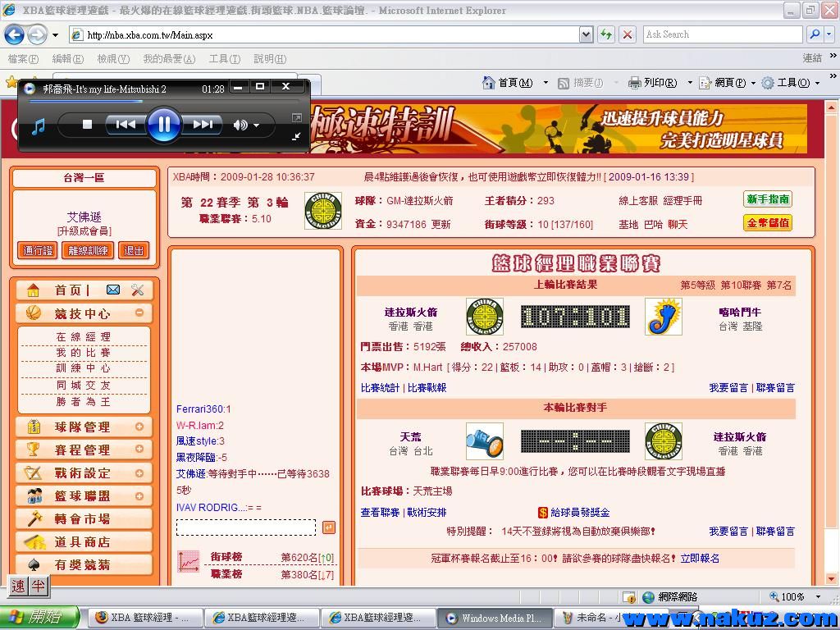The width and height of the screenshot is (840, 630).
Task: Click the browser Back button
Action: (x=15, y=35)
